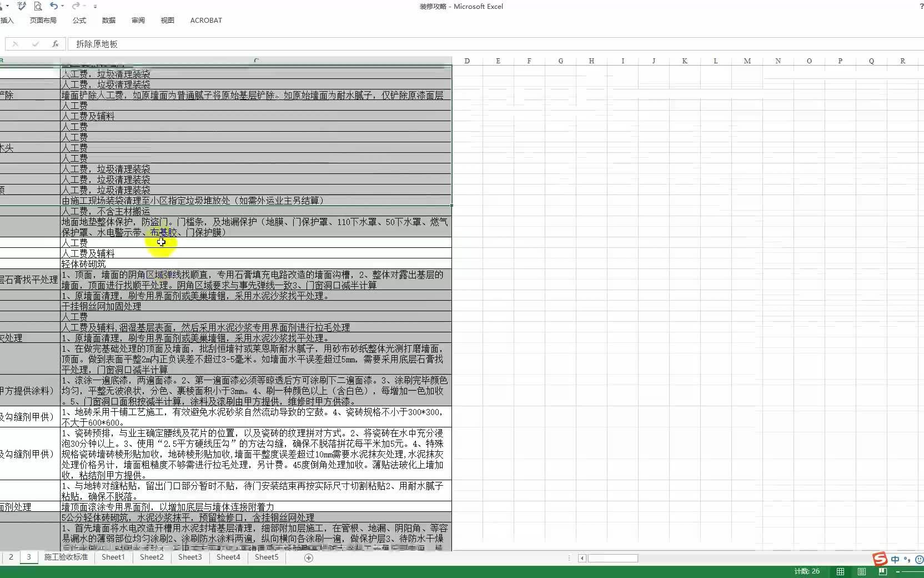Select column B cell ending 甲方提供涂料)
Screen dimensions: 924x578
tap(30, 391)
